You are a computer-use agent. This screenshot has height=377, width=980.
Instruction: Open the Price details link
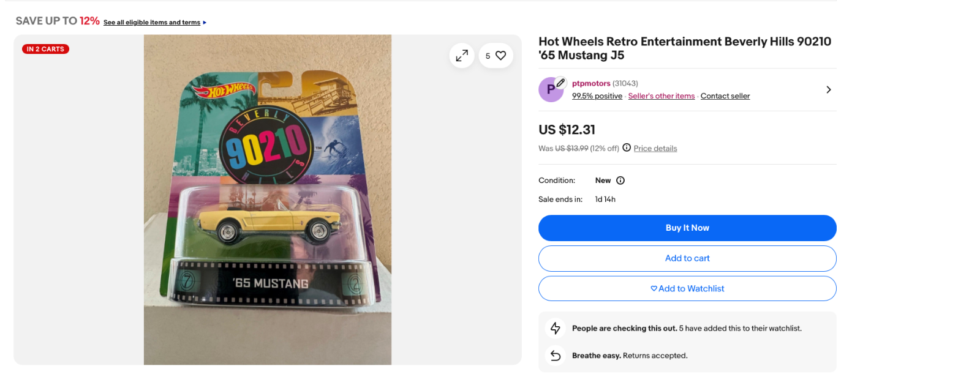point(655,148)
